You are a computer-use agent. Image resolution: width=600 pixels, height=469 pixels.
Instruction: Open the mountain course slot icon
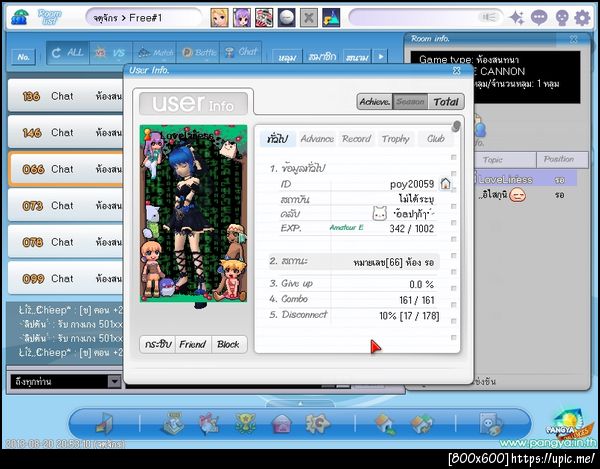(x=331, y=18)
